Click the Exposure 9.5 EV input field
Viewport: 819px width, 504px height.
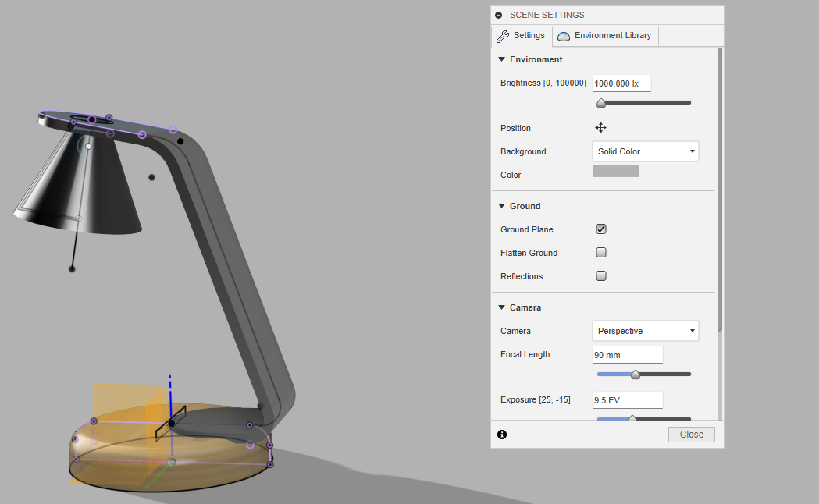tap(627, 399)
